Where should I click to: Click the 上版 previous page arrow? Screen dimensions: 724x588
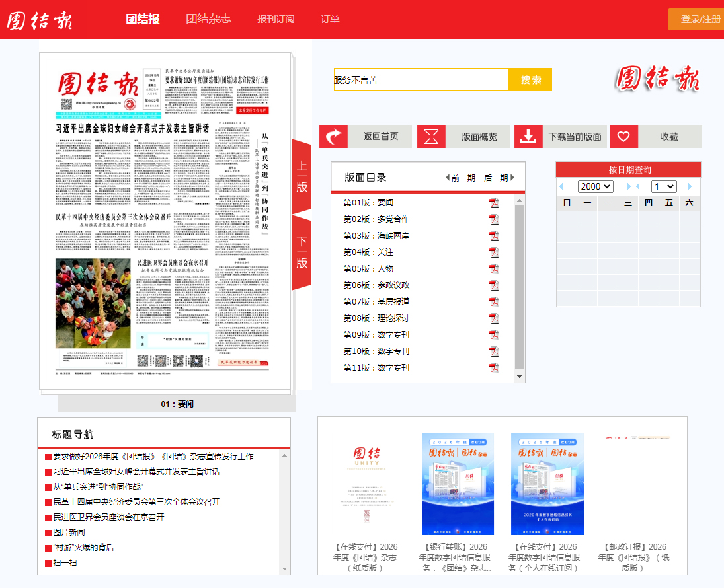point(301,176)
